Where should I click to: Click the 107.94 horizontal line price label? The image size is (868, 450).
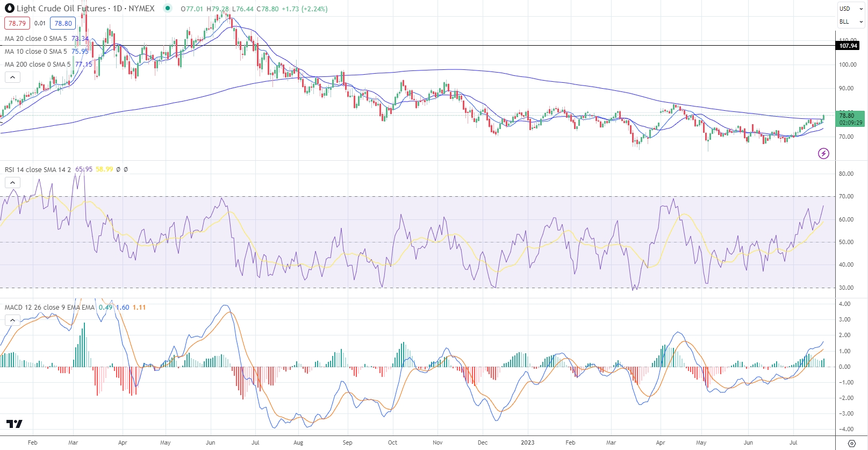(848, 46)
